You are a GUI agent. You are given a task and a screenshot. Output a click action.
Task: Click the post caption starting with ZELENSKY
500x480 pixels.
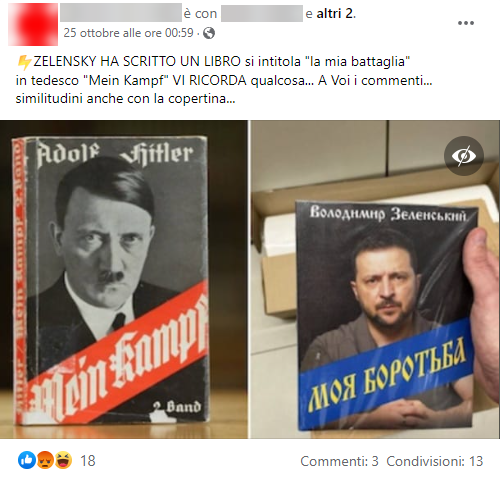click(x=224, y=80)
